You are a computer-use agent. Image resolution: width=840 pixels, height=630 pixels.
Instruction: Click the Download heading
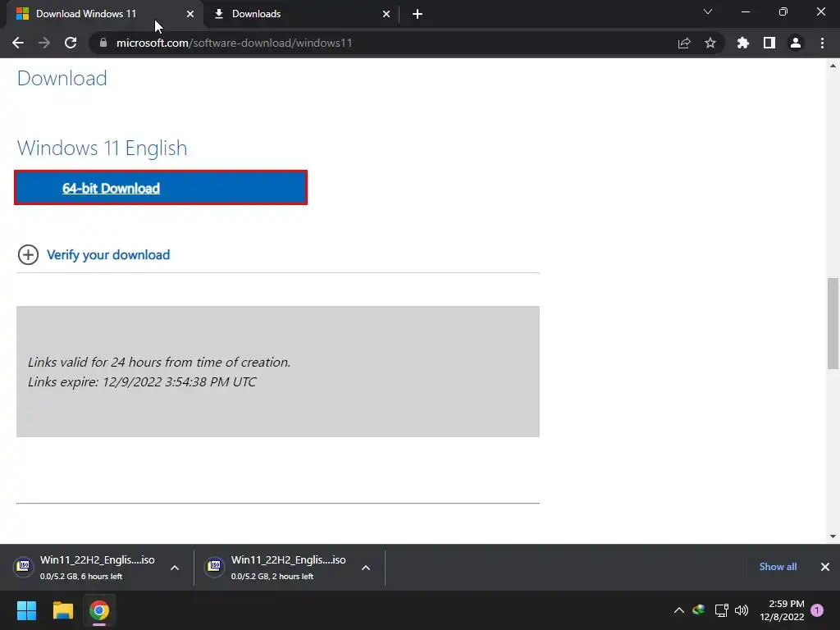coord(62,78)
